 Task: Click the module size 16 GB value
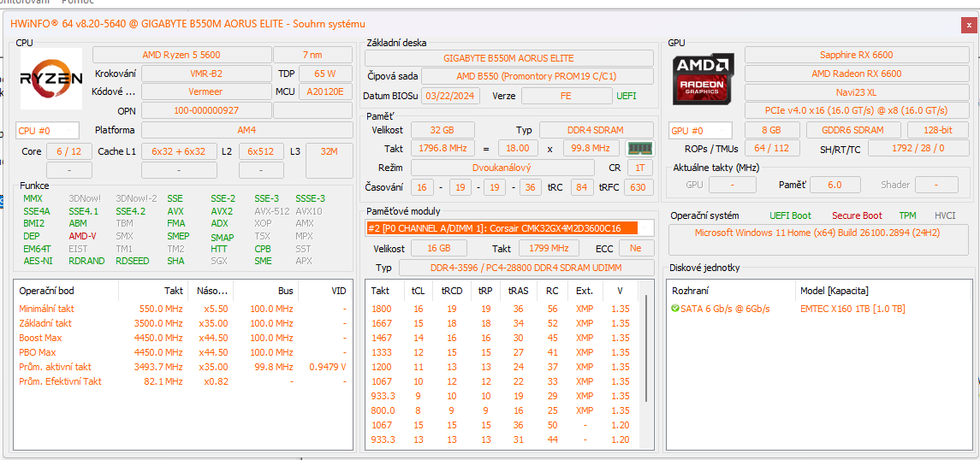(438, 249)
